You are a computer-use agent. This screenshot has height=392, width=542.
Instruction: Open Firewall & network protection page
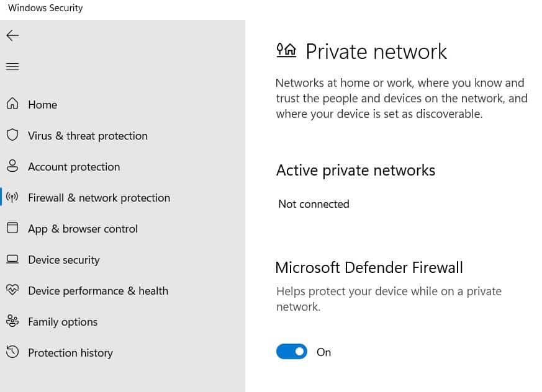click(x=99, y=197)
